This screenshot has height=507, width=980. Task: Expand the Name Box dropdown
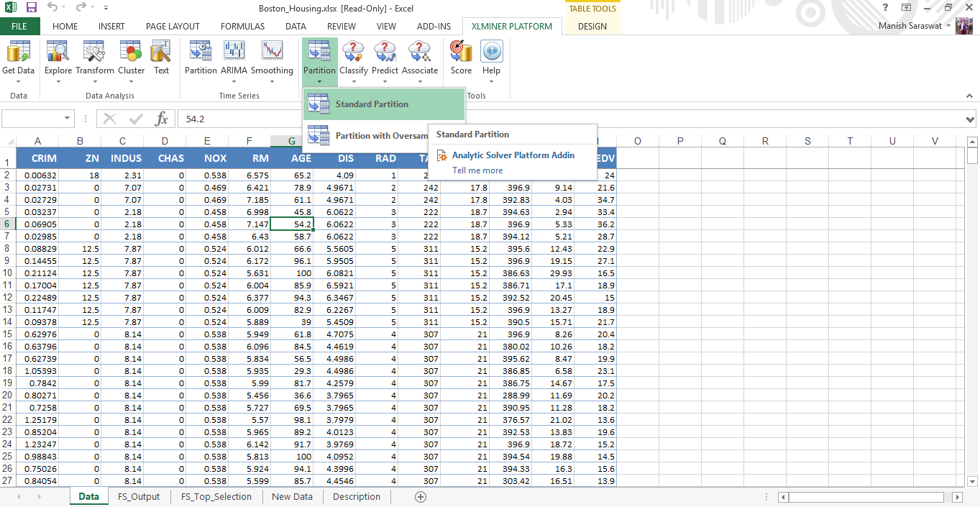[x=68, y=119]
